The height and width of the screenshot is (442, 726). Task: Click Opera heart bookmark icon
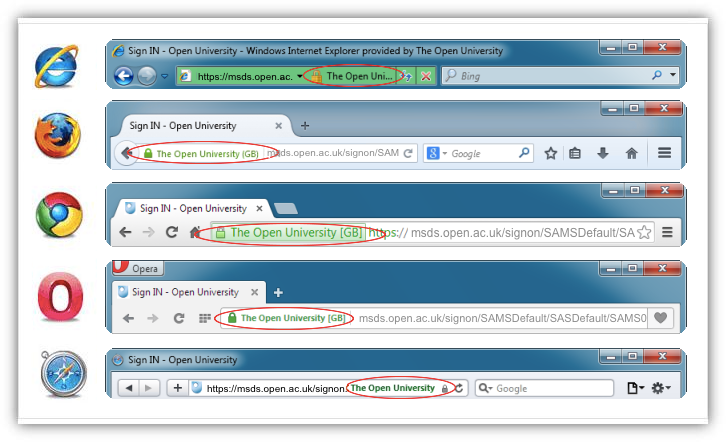pos(660,317)
